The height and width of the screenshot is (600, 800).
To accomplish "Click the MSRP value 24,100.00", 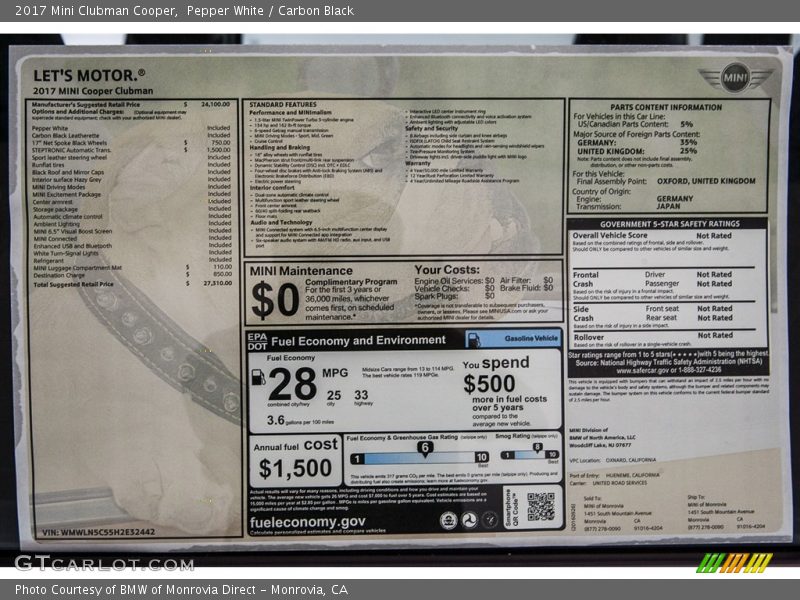I will pyautogui.click(x=215, y=104).
